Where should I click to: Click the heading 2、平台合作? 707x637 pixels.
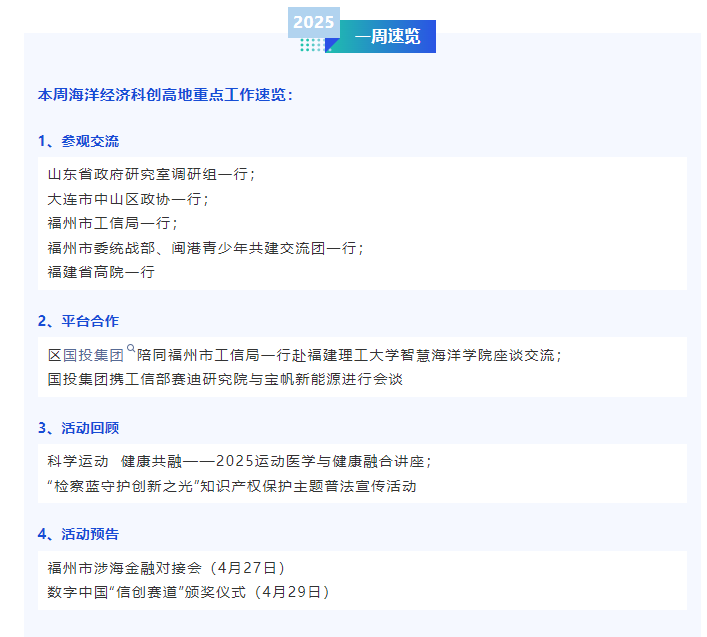(78, 321)
